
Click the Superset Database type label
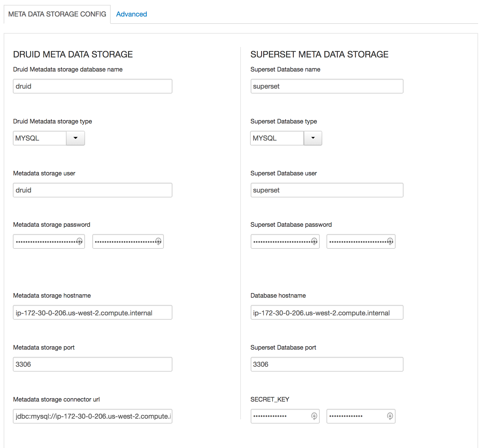click(x=284, y=121)
